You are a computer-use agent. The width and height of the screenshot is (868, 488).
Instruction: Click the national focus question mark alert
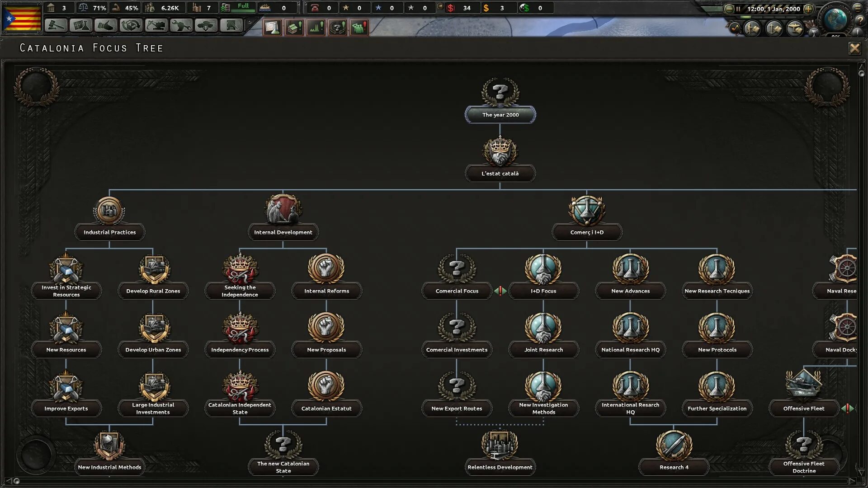point(338,28)
